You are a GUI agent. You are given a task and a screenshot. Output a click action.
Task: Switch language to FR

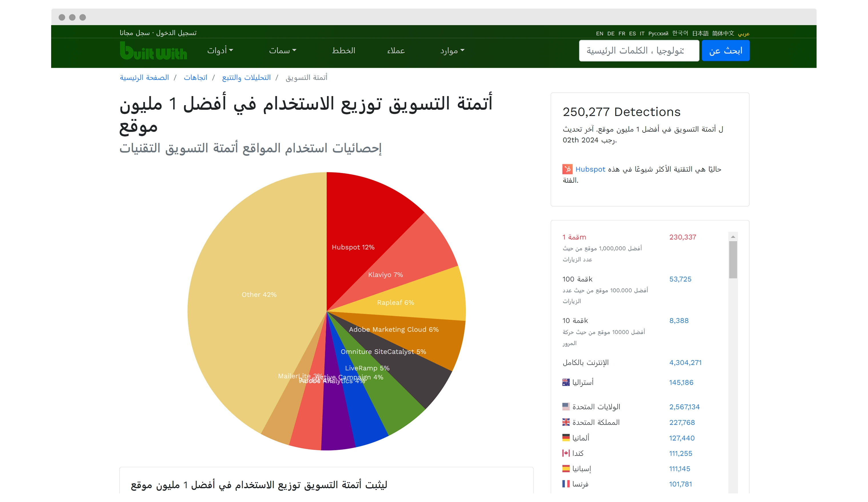(x=622, y=33)
